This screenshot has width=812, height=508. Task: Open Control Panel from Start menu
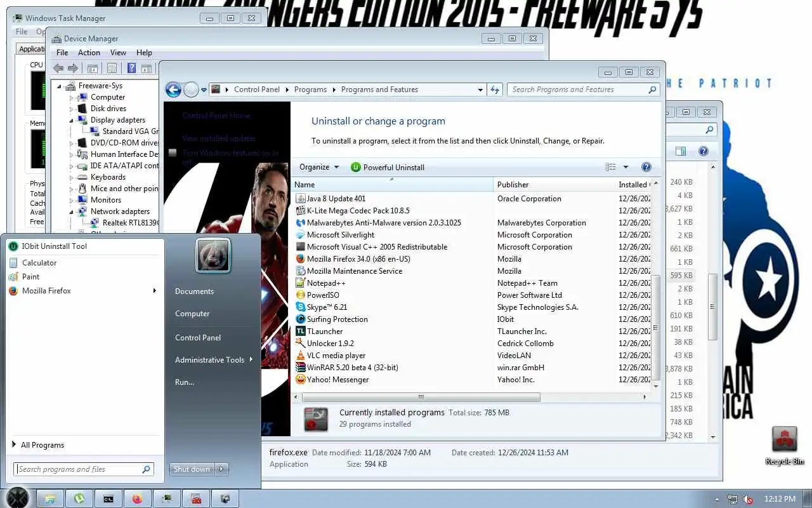(198, 338)
